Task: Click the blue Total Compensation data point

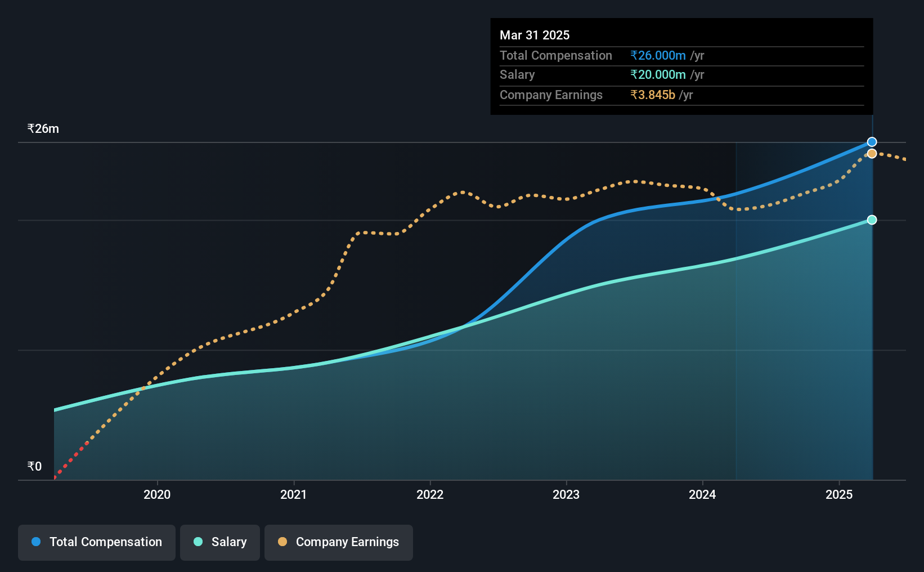Action: coord(872,142)
